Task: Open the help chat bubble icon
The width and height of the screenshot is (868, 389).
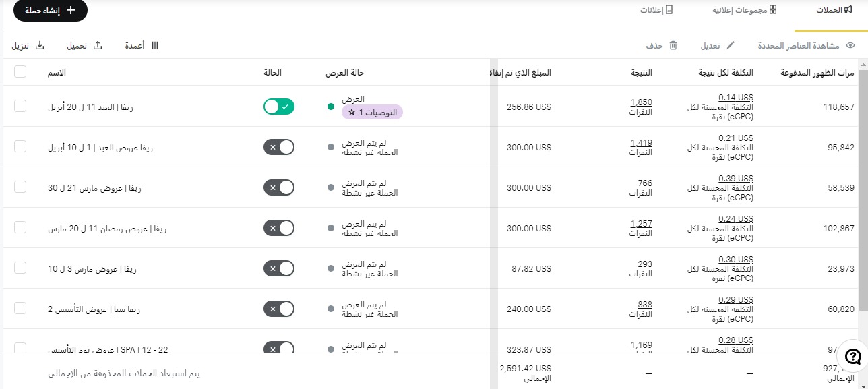Action: click(x=852, y=357)
